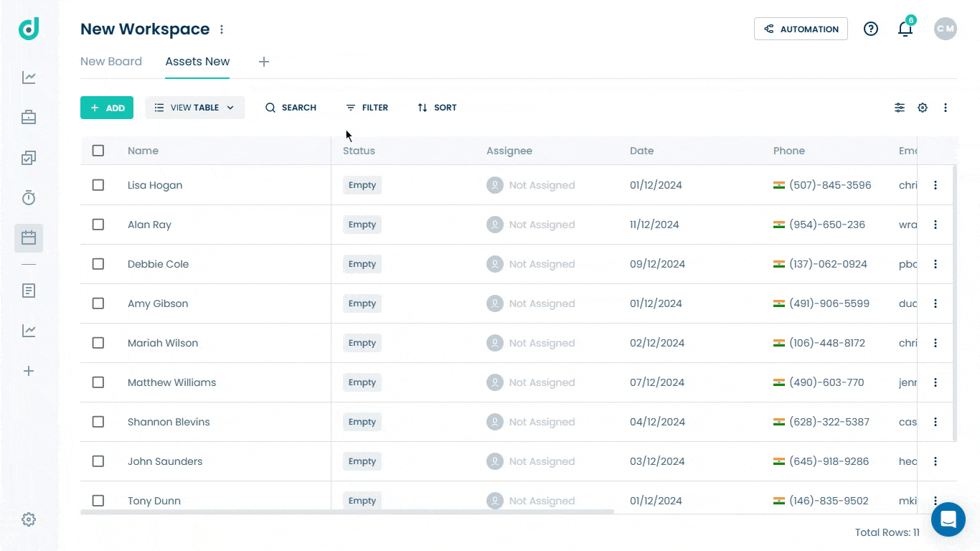Open row menu for Alan Ray
The height and width of the screenshot is (551, 980).
(x=936, y=225)
